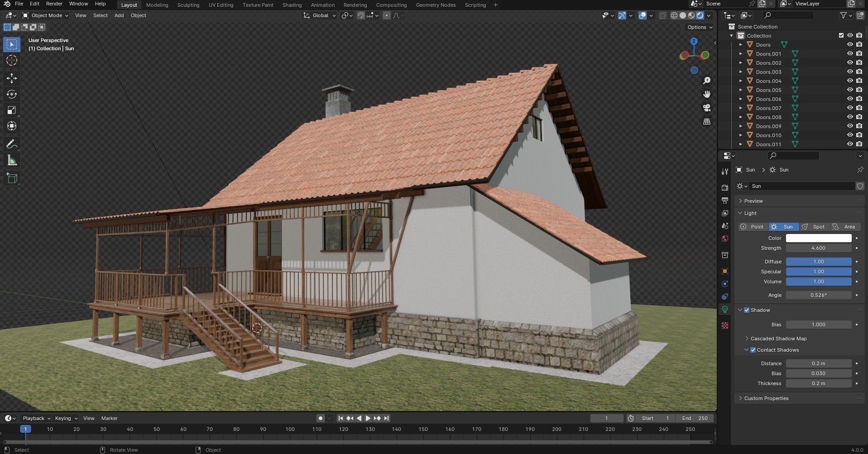Select the Rotate tool

pos(12,94)
